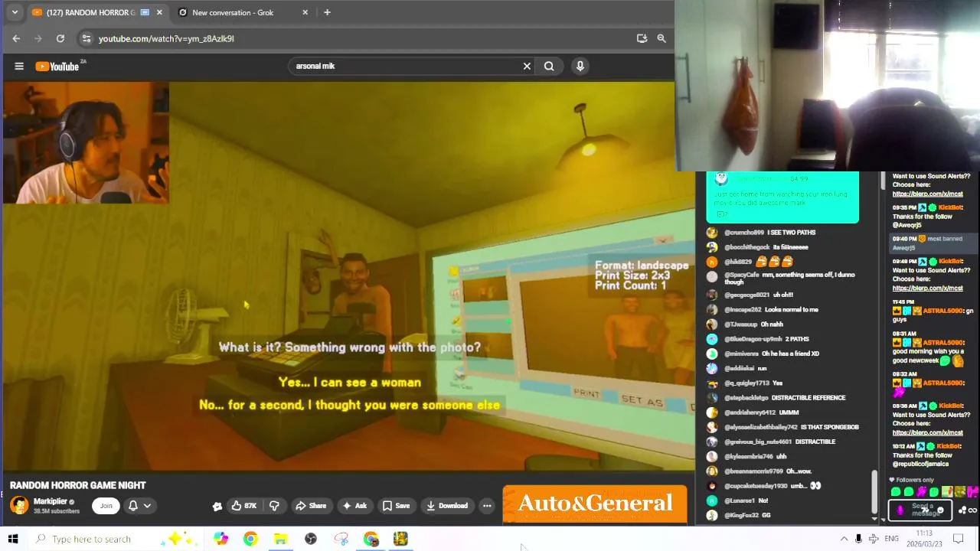
Task: Open OBS Studio from the taskbar
Action: point(311,539)
